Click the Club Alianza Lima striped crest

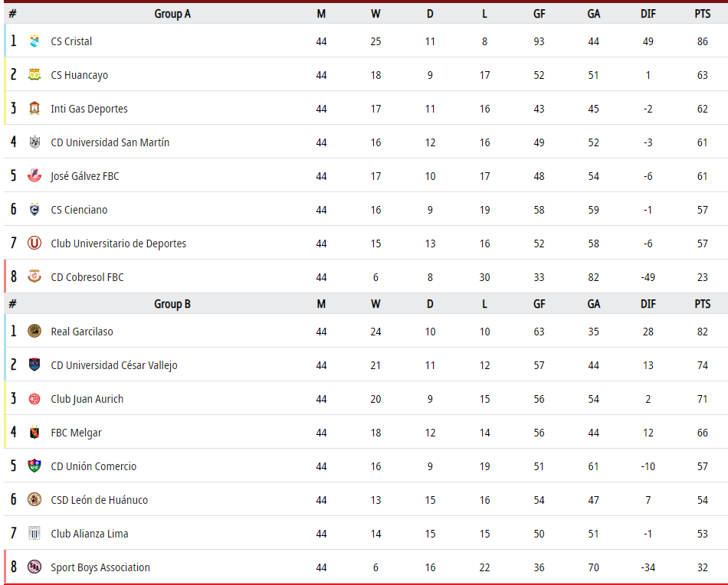pyautogui.click(x=34, y=534)
